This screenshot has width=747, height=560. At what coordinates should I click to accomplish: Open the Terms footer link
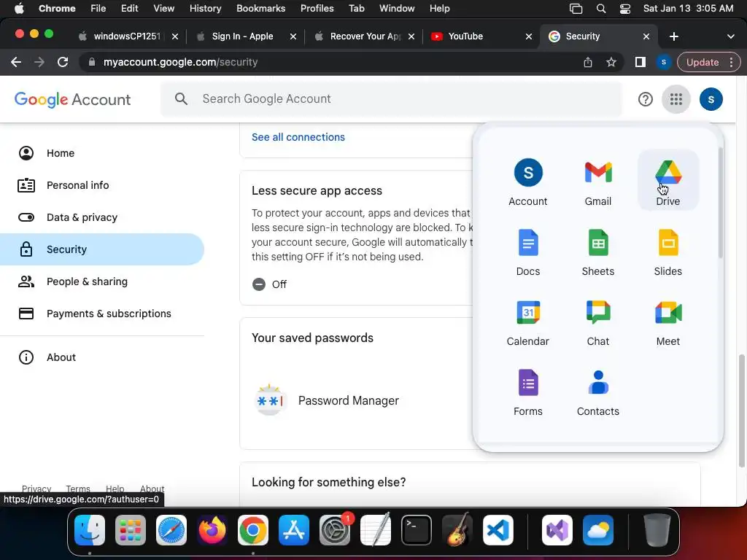[78, 489]
